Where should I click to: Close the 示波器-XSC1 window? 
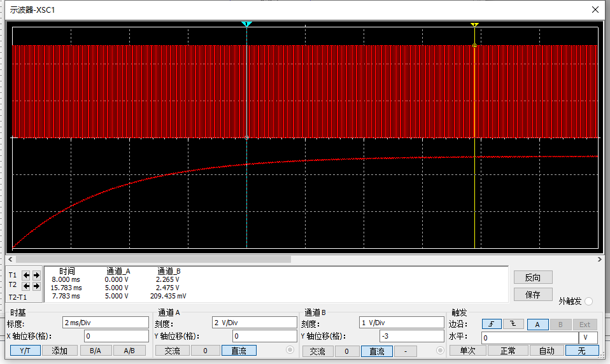coord(595,10)
